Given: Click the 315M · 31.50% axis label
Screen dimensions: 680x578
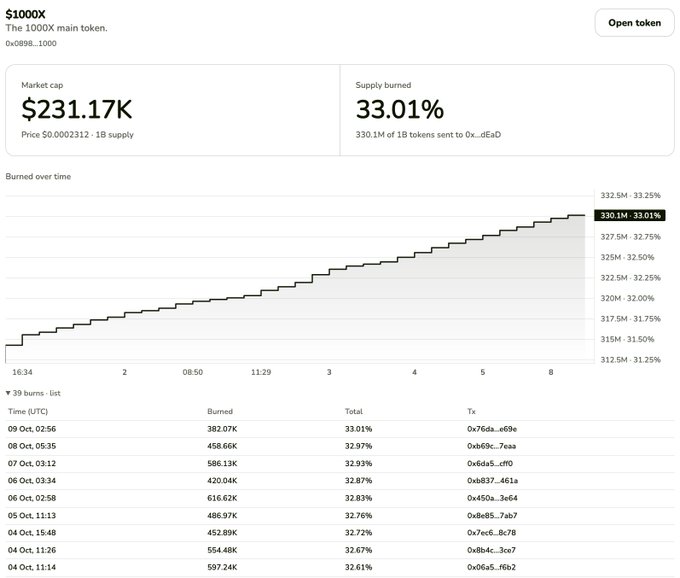Looking at the screenshot, I should [x=627, y=339].
